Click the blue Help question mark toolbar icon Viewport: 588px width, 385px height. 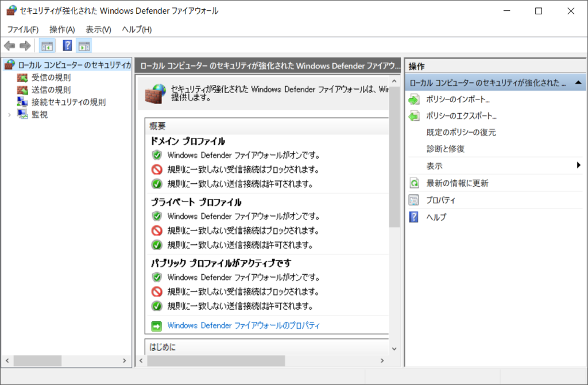point(67,46)
